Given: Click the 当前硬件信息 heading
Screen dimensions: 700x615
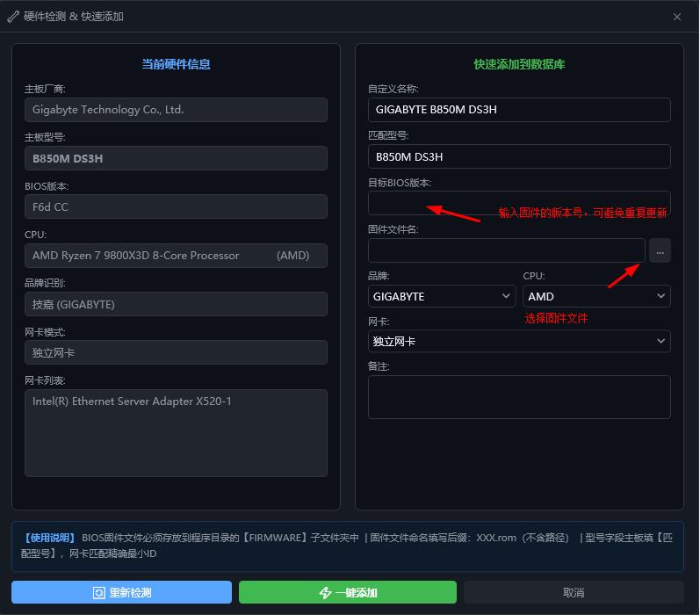Looking at the screenshot, I should point(176,64).
